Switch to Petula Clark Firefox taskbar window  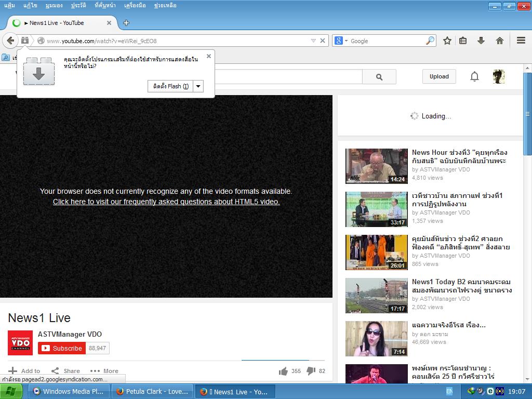tap(152, 392)
